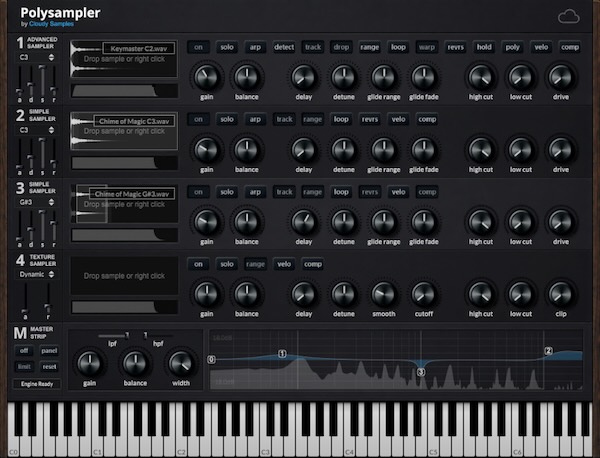Image resolution: width=600 pixels, height=458 pixels.
Task: Click sampler 3 drive knob
Action: pyautogui.click(x=561, y=222)
